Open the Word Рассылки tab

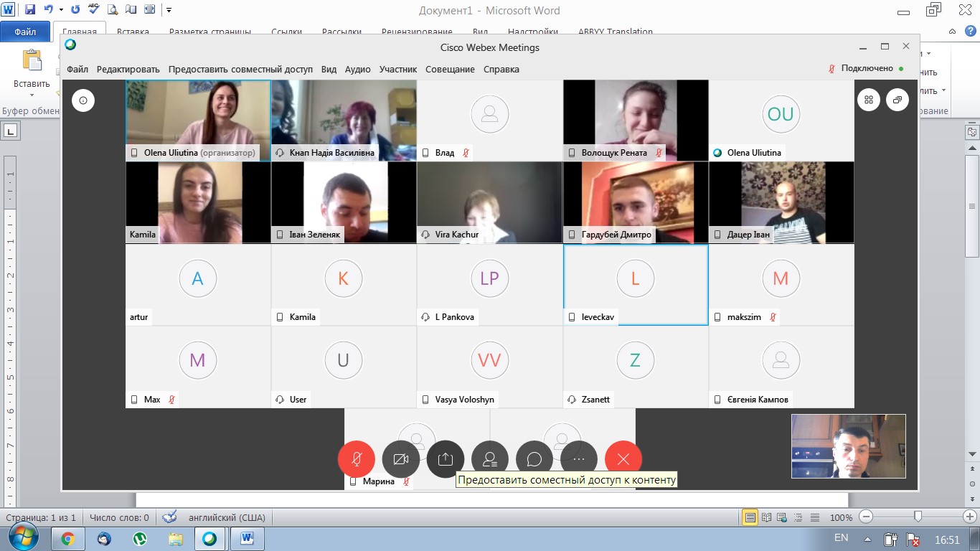coord(341,32)
